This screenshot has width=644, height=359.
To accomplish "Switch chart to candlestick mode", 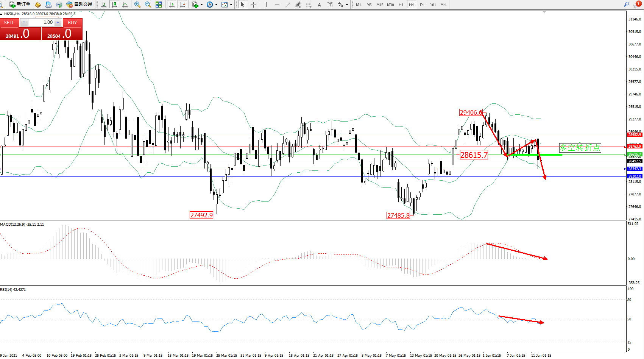I will pos(114,5).
